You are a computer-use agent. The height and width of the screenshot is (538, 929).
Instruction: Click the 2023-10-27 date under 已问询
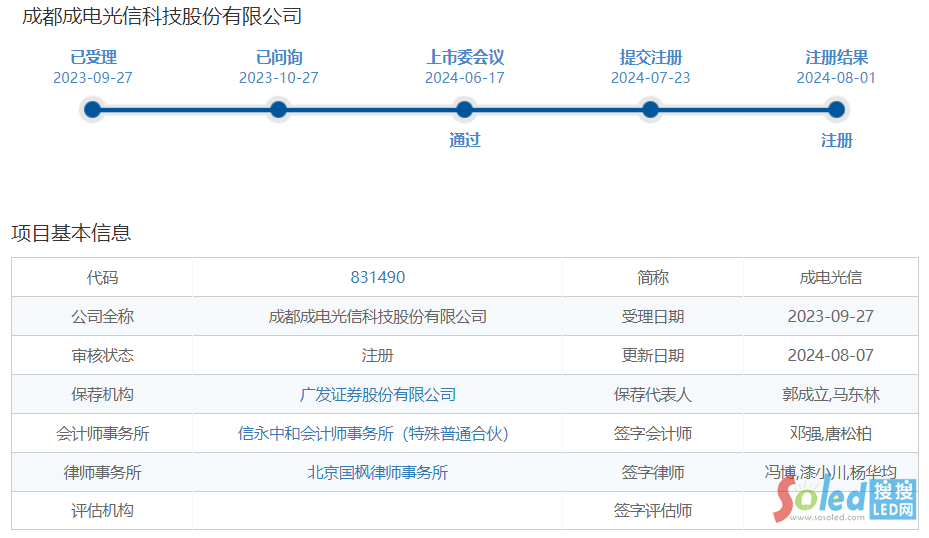coord(279,78)
